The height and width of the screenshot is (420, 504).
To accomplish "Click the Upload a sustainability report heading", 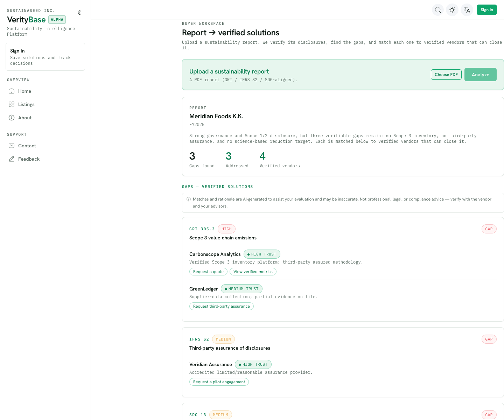I will pos(229,71).
